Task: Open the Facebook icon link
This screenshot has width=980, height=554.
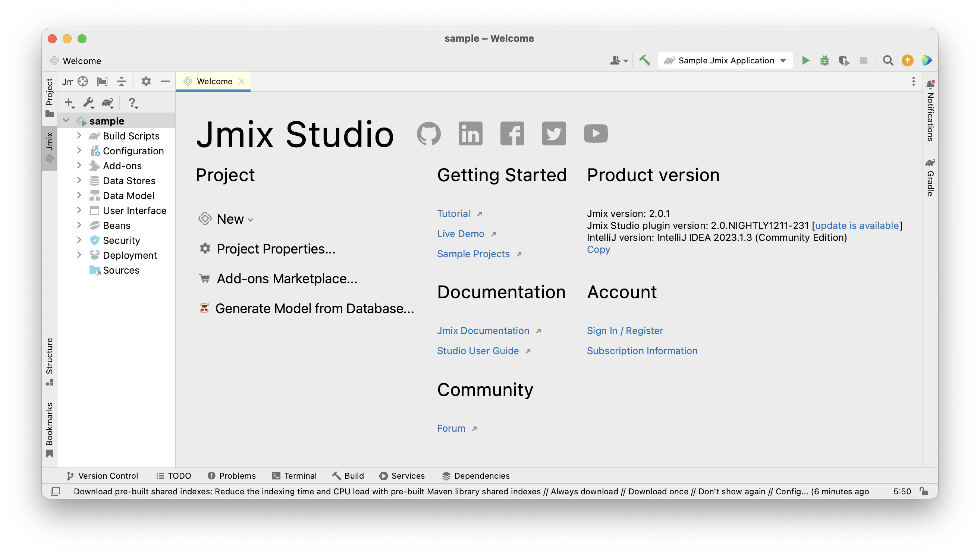Action: (512, 133)
